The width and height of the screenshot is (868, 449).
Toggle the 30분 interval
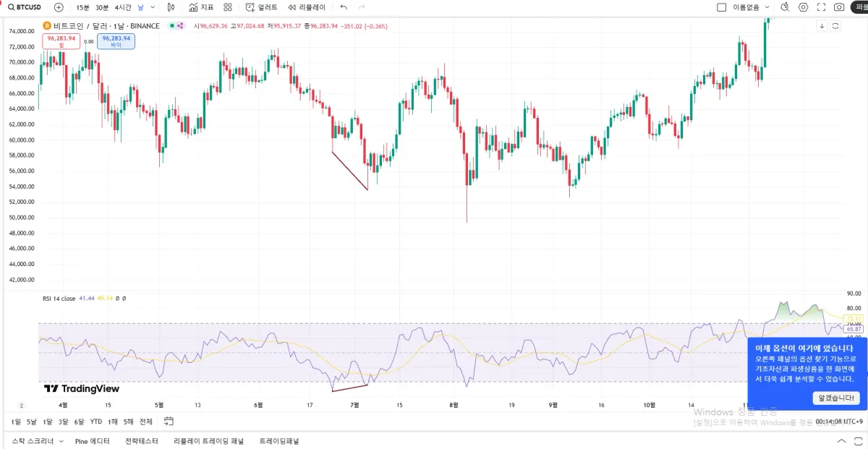[103, 7]
